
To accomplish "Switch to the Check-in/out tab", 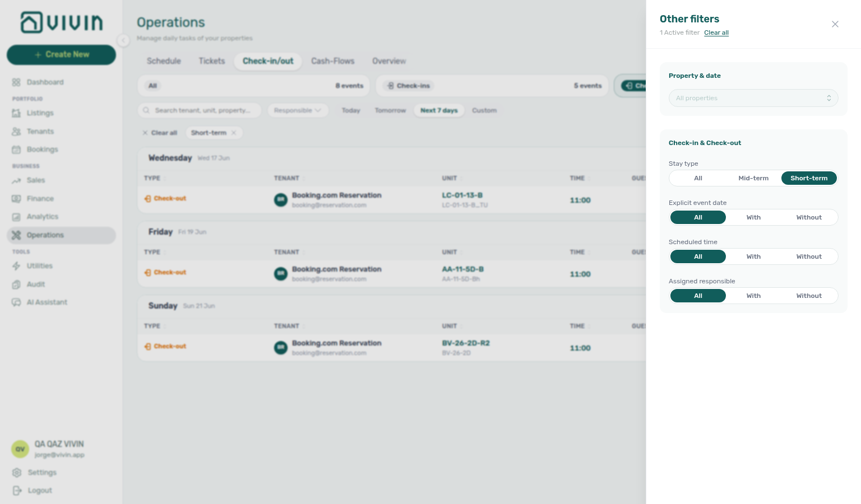I will [268, 61].
